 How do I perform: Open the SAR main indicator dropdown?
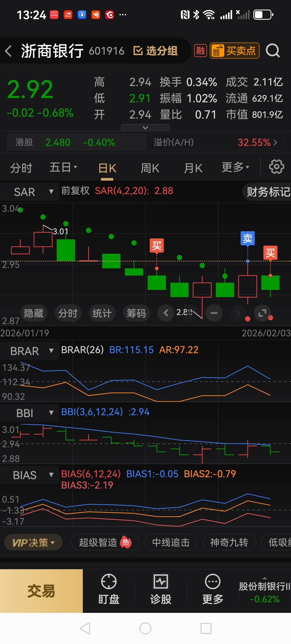[x=29, y=192]
